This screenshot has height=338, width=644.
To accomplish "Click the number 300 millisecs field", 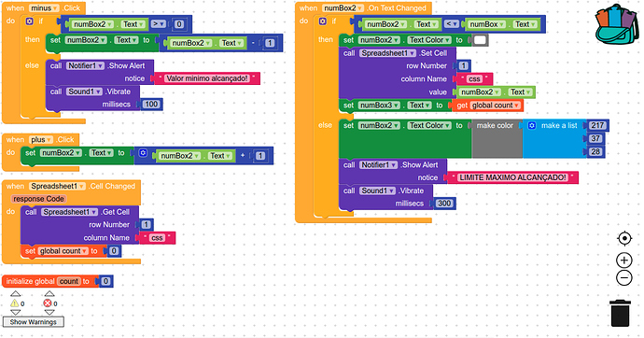I will [444, 204].
